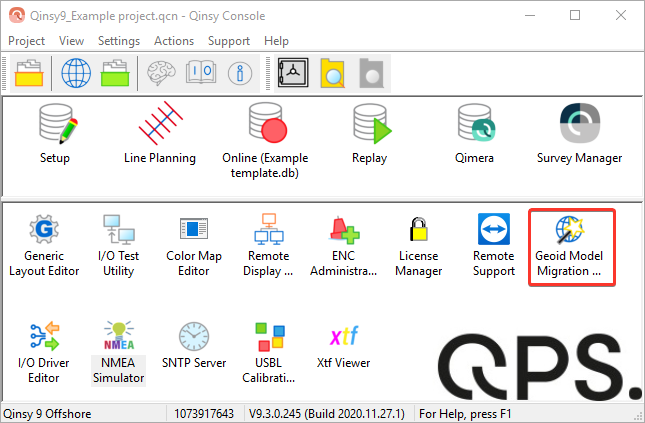Launch the NMEA Simulator
This screenshot has height=423, width=645.
118,353
